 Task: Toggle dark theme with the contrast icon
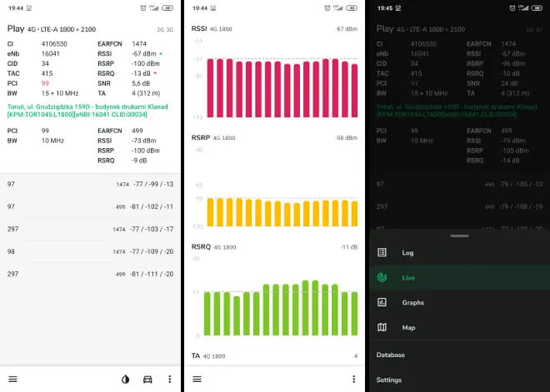(x=126, y=379)
